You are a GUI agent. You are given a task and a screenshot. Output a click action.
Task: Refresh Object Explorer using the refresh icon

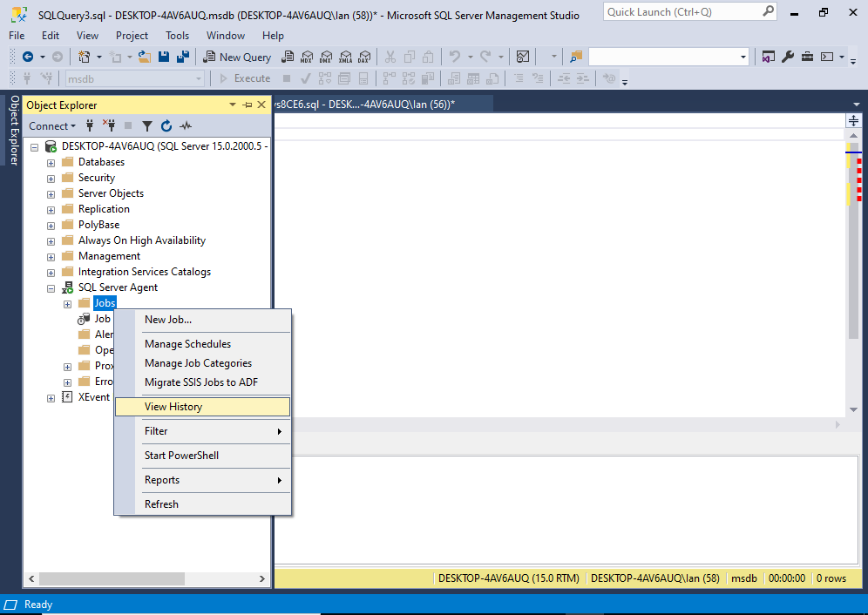(x=166, y=126)
